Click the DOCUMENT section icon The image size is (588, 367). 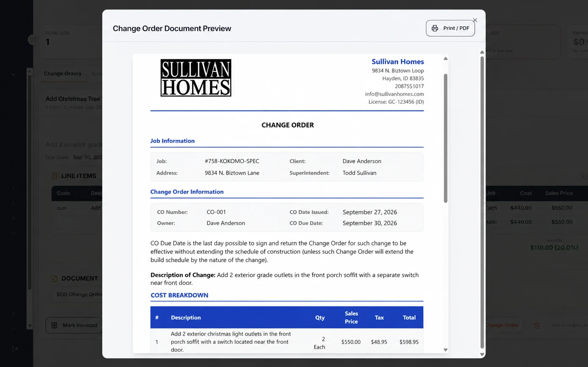tap(54, 278)
